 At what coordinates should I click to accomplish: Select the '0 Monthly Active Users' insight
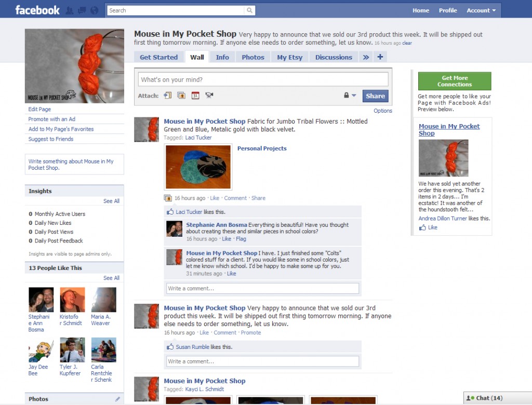57,214
